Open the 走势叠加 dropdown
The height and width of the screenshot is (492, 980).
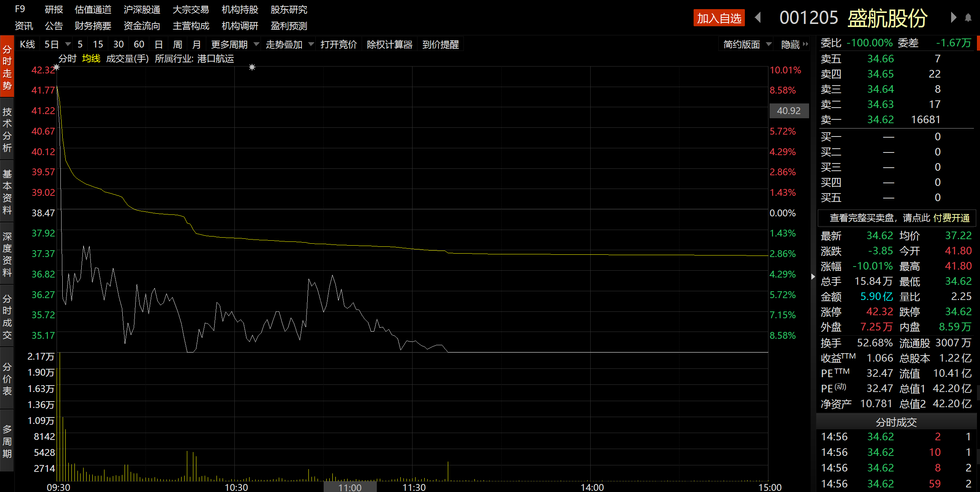click(311, 44)
